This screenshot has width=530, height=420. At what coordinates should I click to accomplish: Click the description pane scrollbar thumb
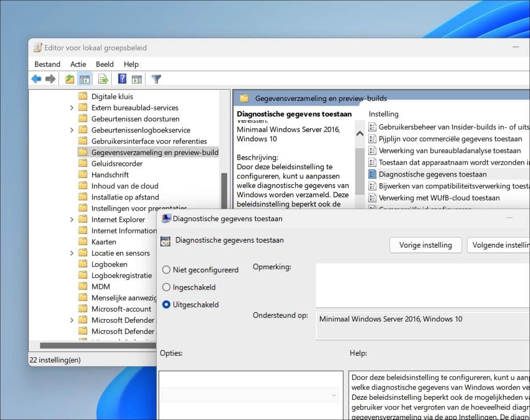tap(360, 170)
